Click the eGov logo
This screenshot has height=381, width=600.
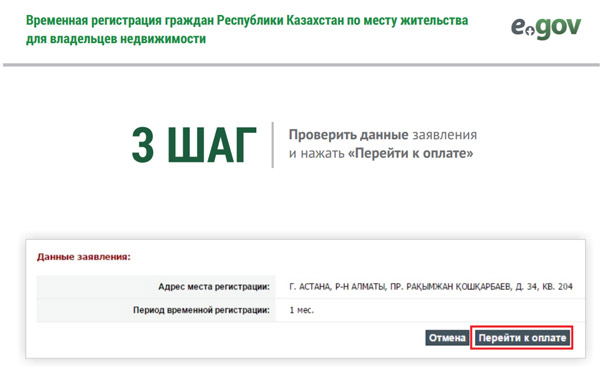click(x=546, y=28)
